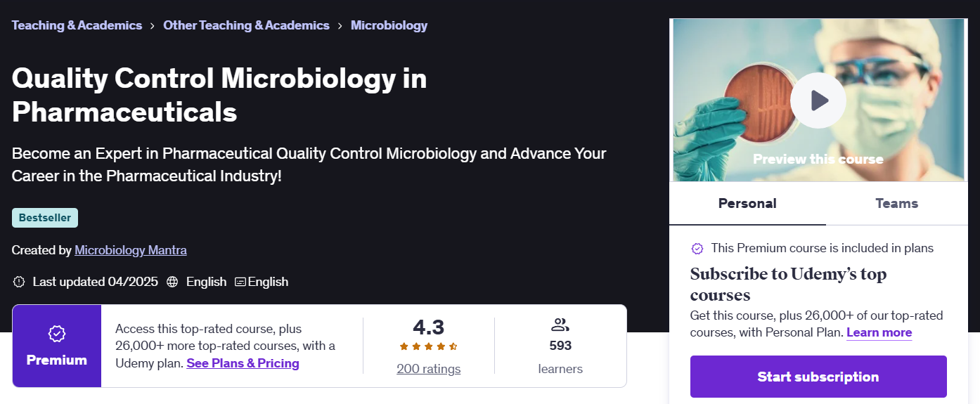Switch to the Personal tab

747,204
